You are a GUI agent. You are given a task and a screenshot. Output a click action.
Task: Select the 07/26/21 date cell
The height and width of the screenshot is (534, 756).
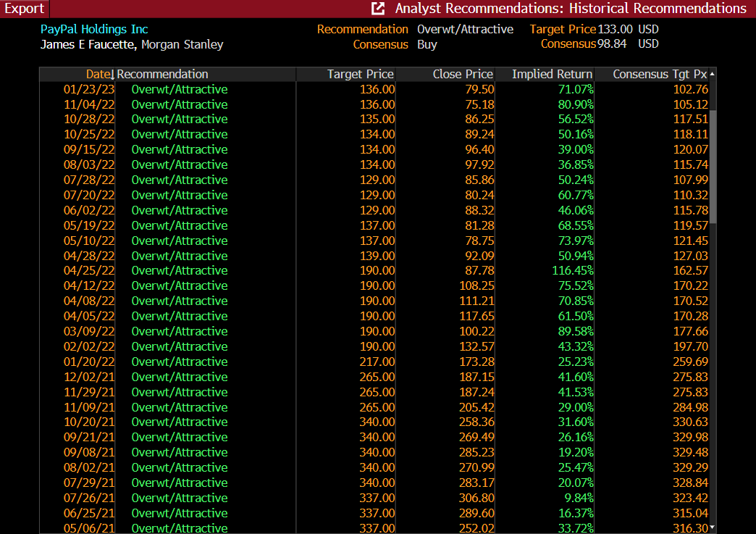point(89,498)
